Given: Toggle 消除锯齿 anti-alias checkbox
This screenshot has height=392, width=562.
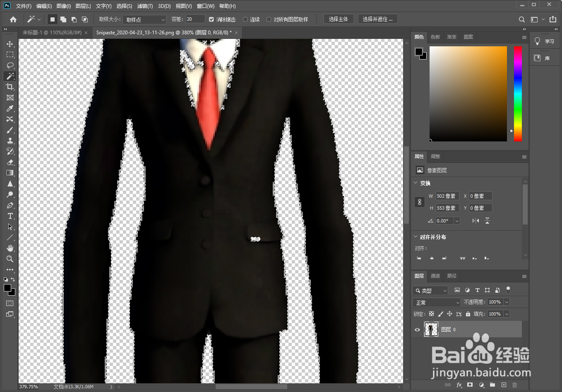Looking at the screenshot, I should coord(211,19).
